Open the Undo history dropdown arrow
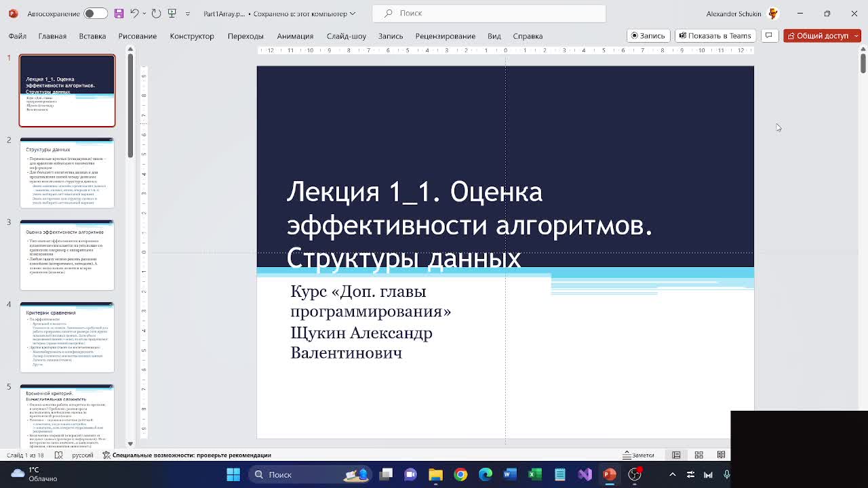 tap(144, 14)
